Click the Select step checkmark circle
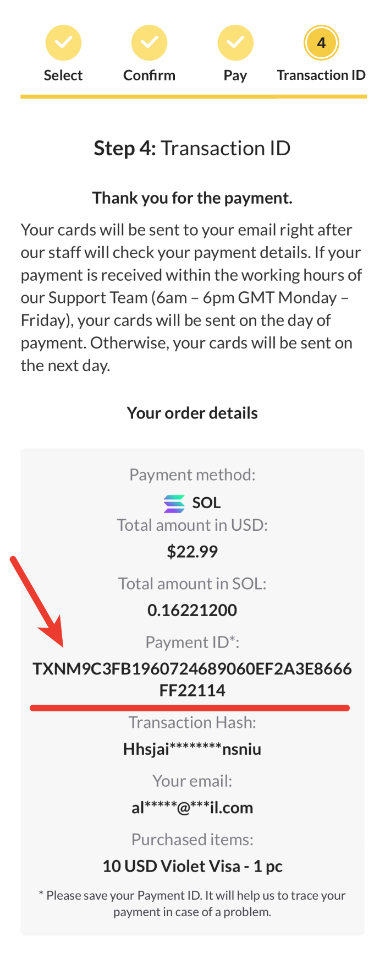 [x=63, y=43]
